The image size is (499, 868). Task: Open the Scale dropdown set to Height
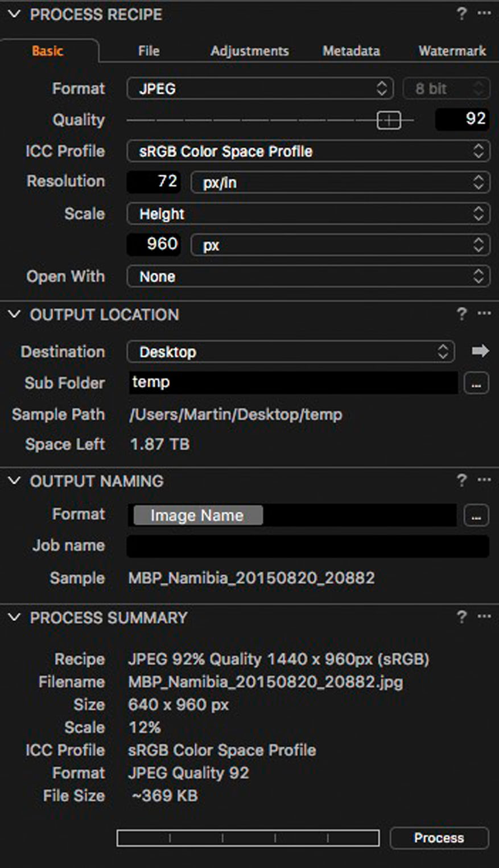(x=307, y=214)
